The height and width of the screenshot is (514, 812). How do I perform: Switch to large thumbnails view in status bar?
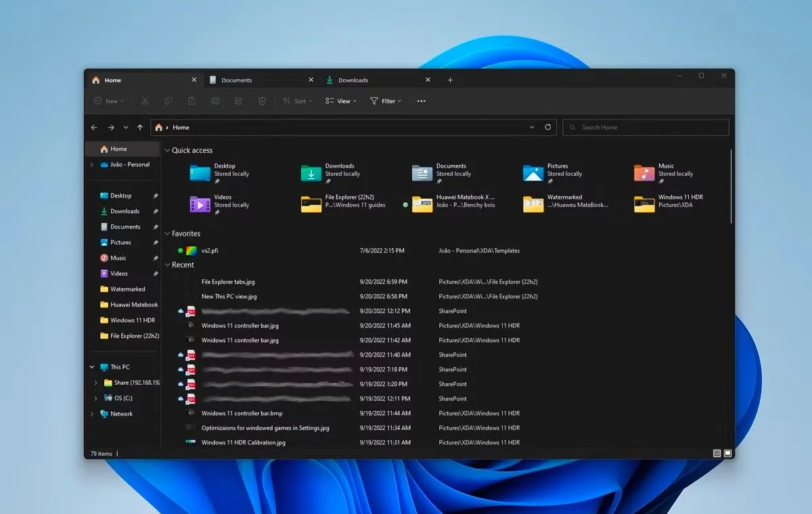click(x=728, y=453)
